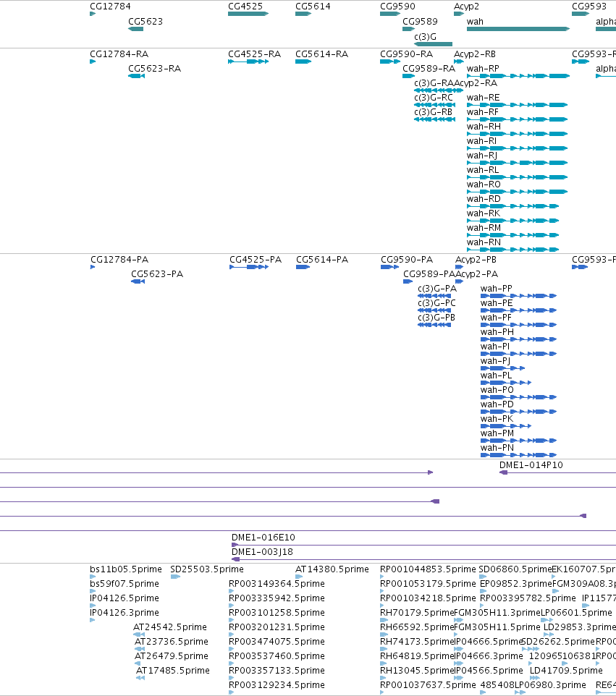Viewport: 616px width, 696px height.
Task: Select EST RP003149364.5prime
Action: click(277, 584)
